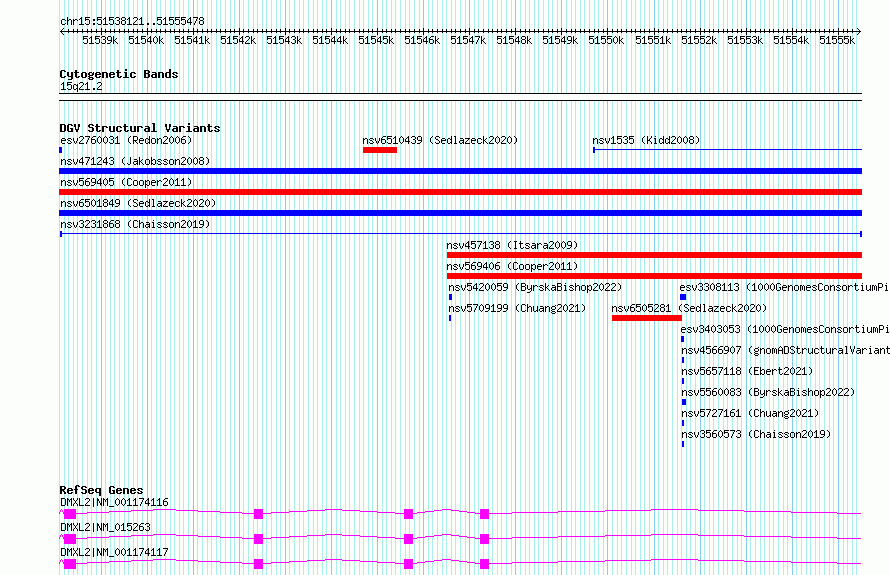This screenshot has width=890, height=575.
Task: Click the DMXL2|NM_001174117 transcript label
Action: (x=114, y=552)
